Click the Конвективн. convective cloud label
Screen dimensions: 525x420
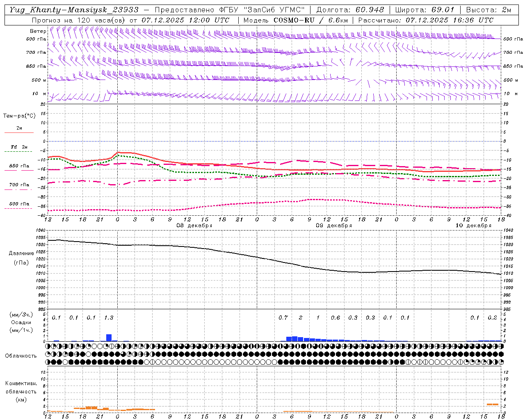(21, 383)
